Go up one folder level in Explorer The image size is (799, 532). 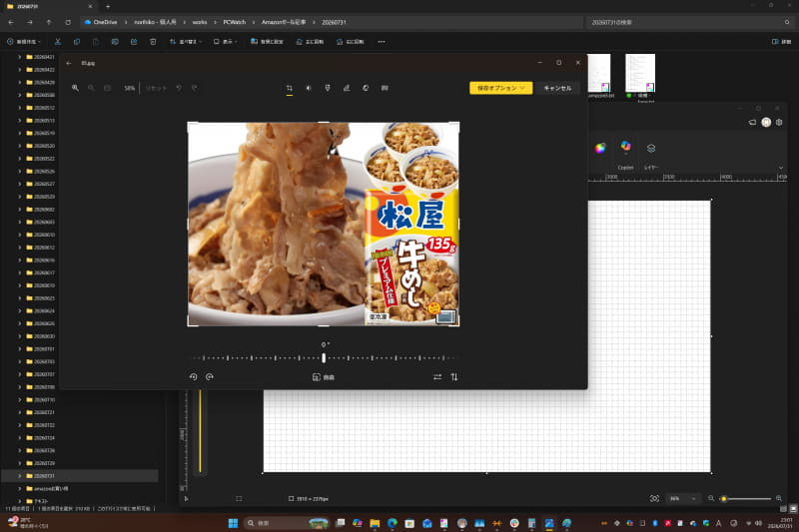point(48,22)
